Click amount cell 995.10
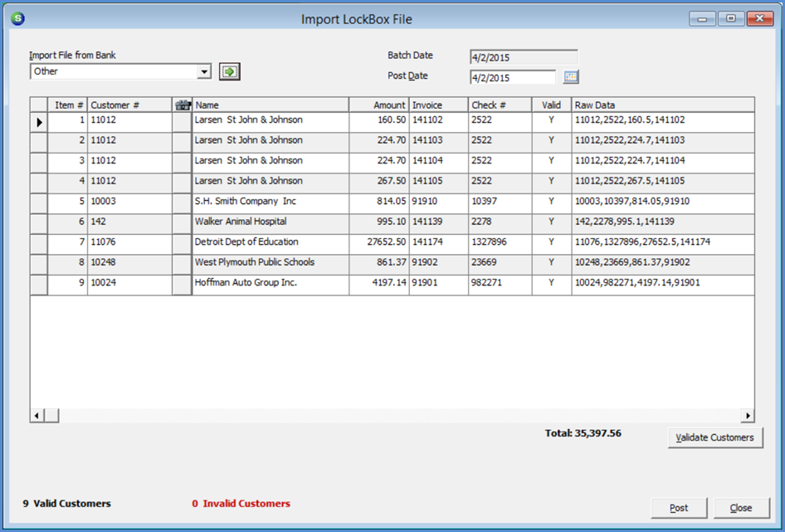 pos(379,224)
